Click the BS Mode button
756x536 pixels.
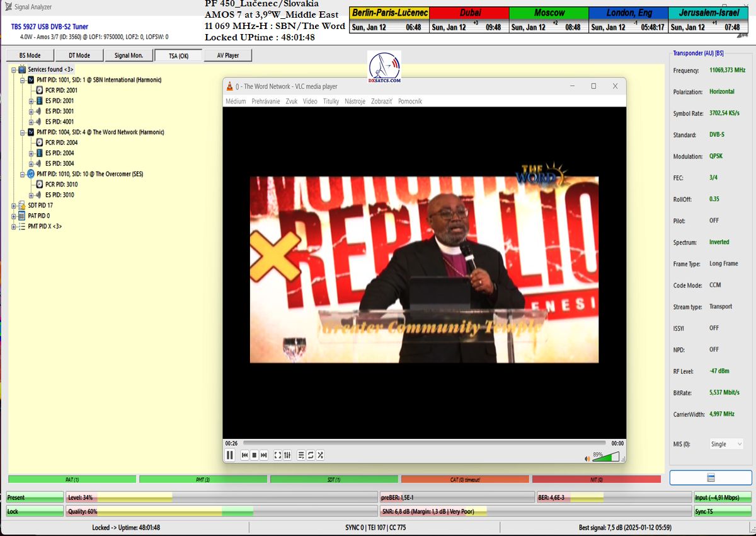coord(30,55)
